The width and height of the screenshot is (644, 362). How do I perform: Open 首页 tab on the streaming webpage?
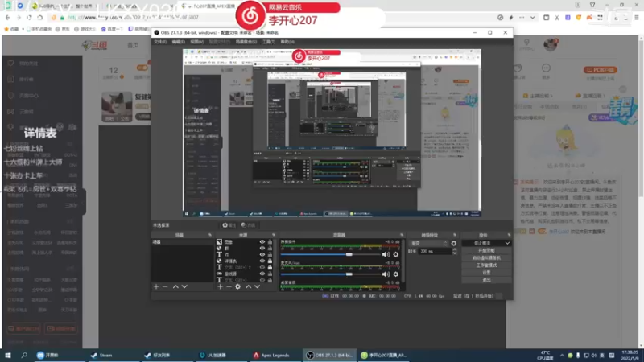point(133,46)
